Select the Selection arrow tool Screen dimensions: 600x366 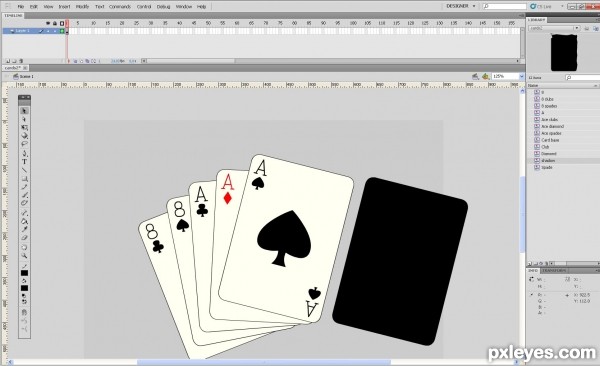click(24, 111)
